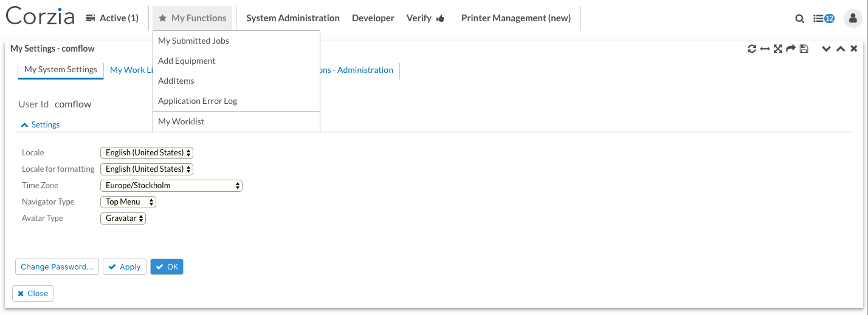Viewport: 868px width, 315px height.
Task: Open the task list icon with badge 12
Action: (824, 19)
